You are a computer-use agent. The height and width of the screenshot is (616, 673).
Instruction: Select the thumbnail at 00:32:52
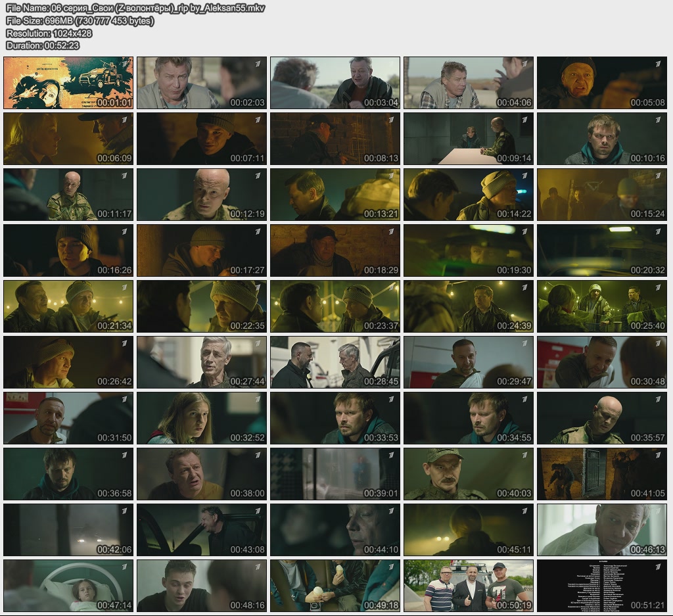(x=202, y=418)
